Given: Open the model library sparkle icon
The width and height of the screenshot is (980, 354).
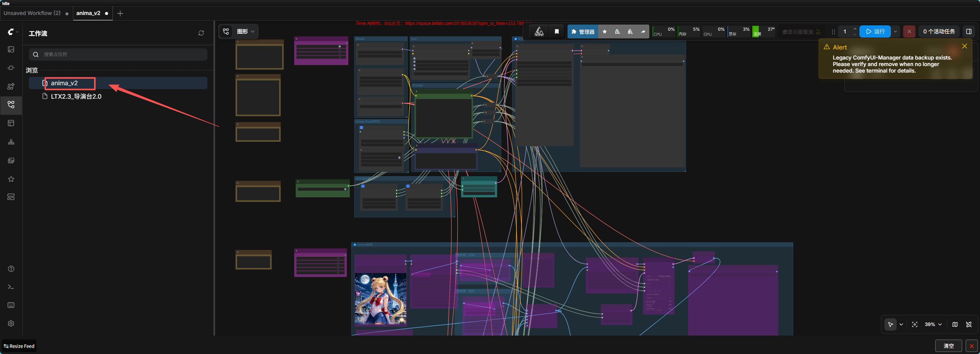Looking at the screenshot, I should (11, 86).
